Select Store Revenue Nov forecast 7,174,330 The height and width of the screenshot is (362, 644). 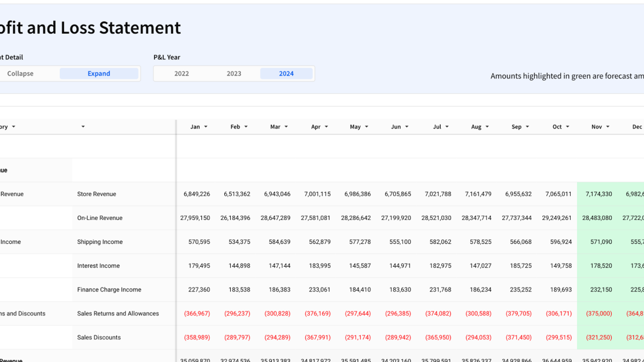coord(599,194)
